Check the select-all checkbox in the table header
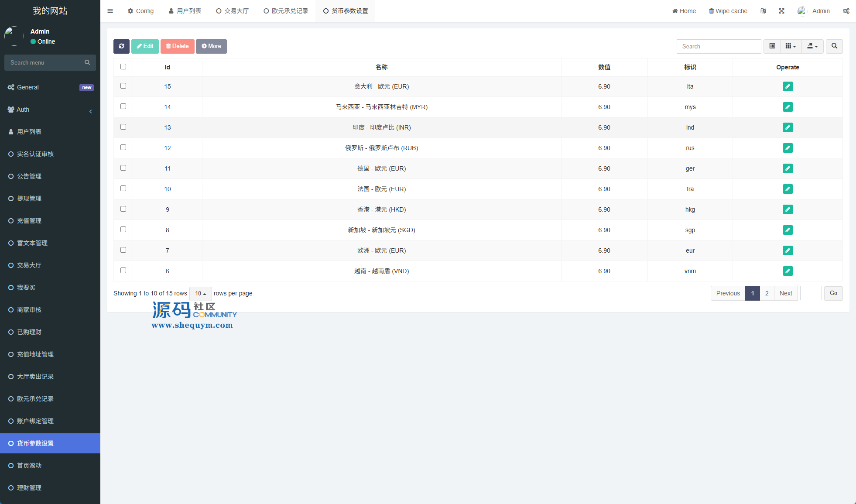Image resolution: width=856 pixels, height=504 pixels. pos(123,67)
